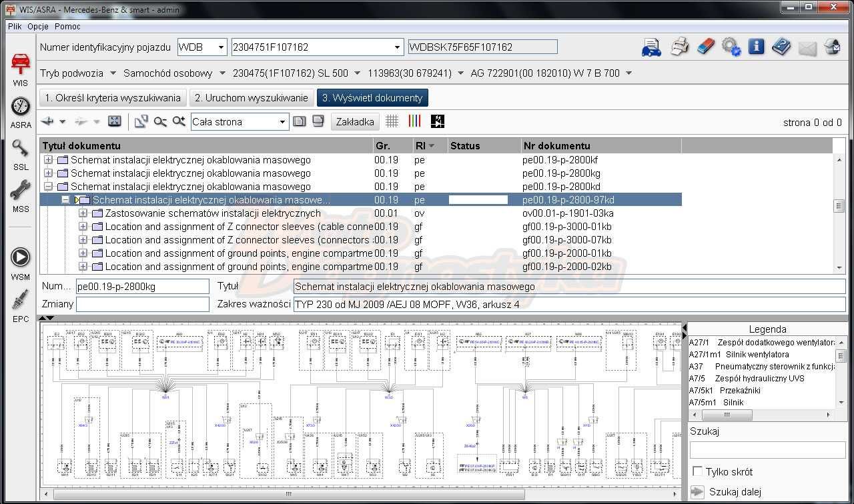Open the WDB prefix dropdown
This screenshot has height=504, width=854.
pyautogui.click(x=222, y=47)
